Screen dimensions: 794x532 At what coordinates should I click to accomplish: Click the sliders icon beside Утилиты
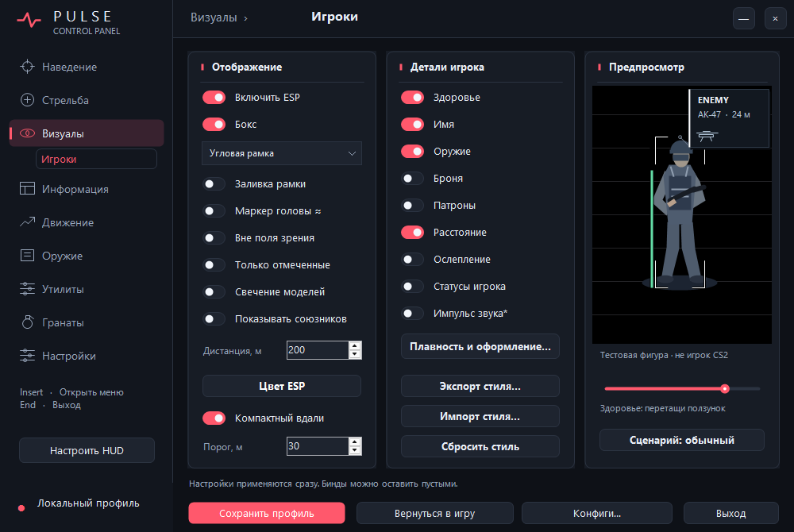[x=27, y=288]
